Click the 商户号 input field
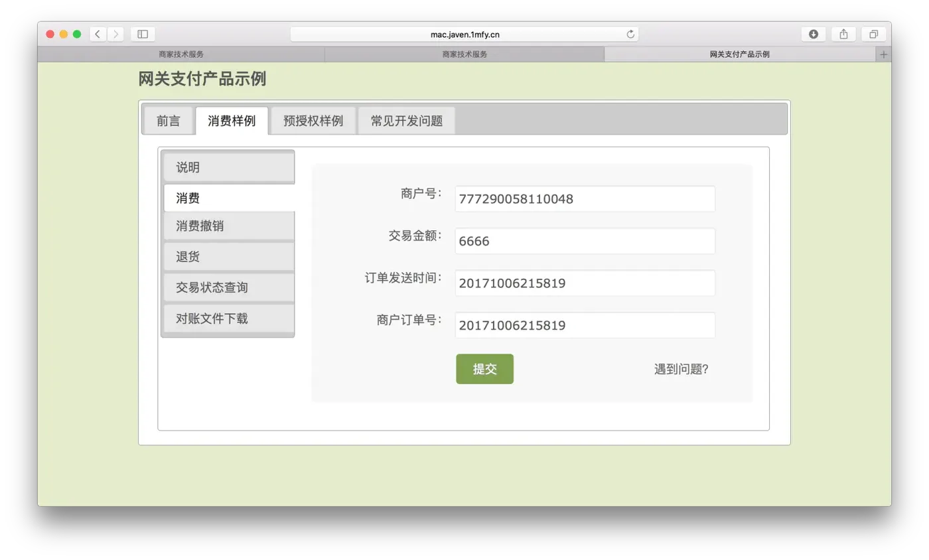Screen dimensions: 929x560 click(x=584, y=198)
